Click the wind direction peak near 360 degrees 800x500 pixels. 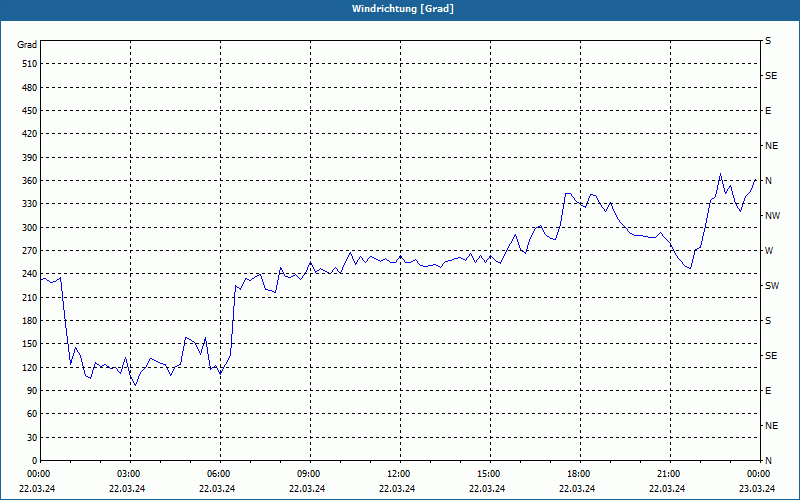[720, 173]
